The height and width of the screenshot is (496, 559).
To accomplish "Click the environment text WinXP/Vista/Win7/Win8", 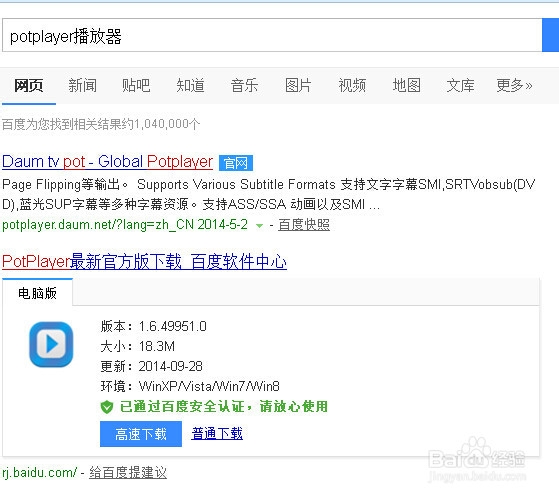I will coord(209,386).
